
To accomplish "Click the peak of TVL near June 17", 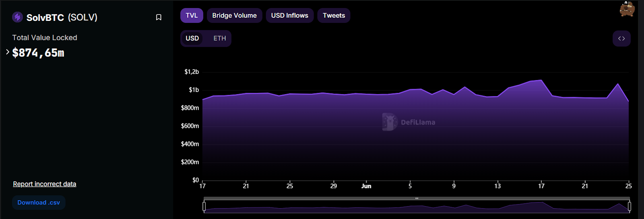I will click(x=541, y=80).
